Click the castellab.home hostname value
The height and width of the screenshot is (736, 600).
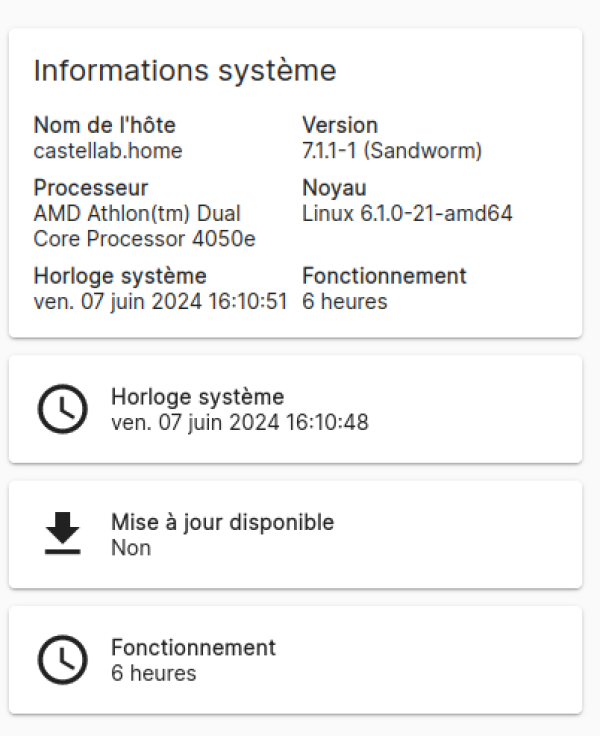108,151
